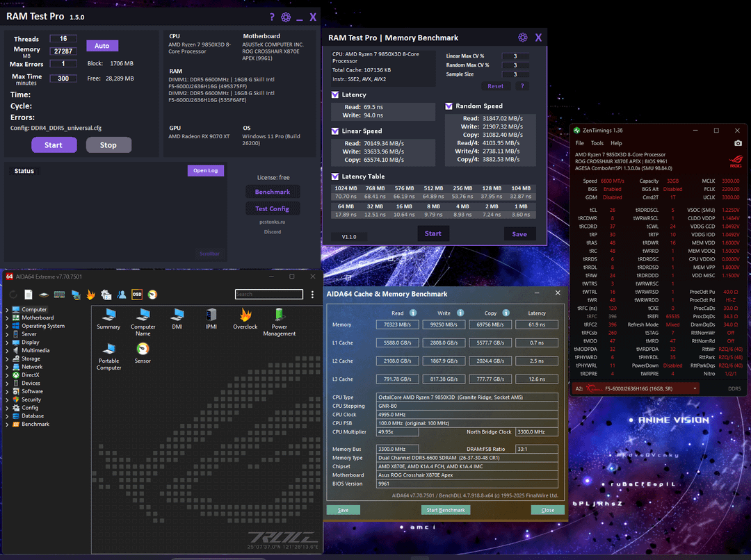The height and width of the screenshot is (560, 751).
Task: Open the ZenTimings DIMM slot dropdown
Action: click(695, 388)
